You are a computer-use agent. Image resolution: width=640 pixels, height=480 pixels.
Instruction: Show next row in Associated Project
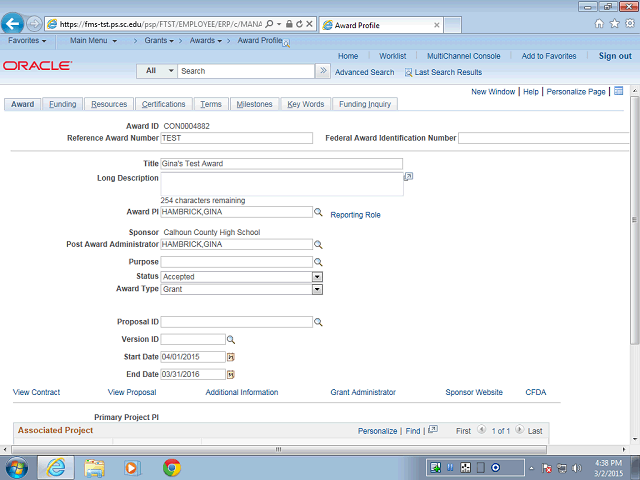click(519, 429)
